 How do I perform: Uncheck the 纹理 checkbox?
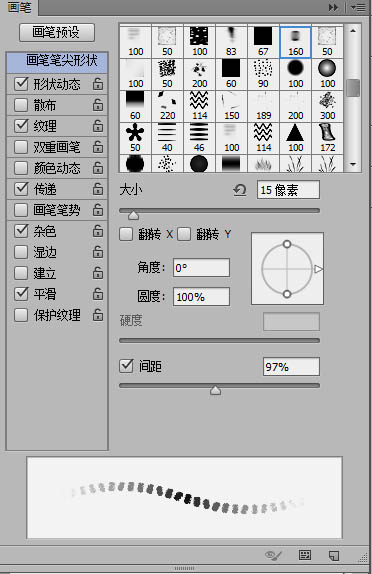point(21,126)
